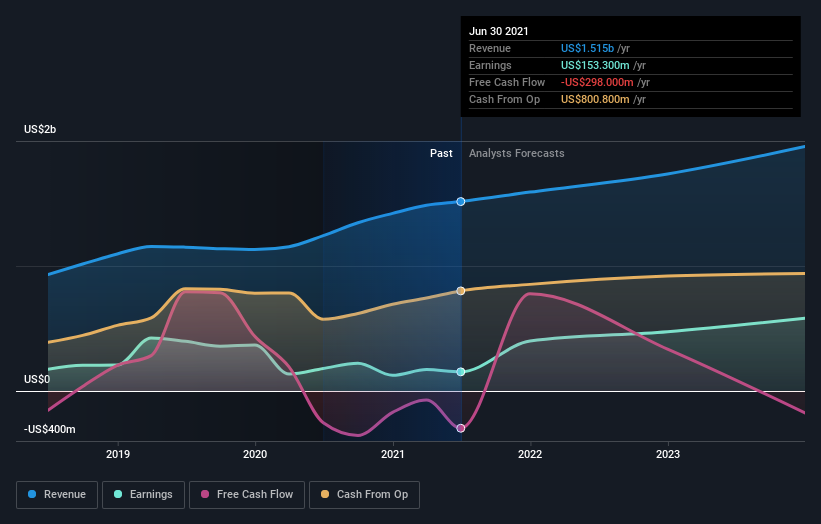The image size is (821, 524).
Task: Select the blue Revenue data point marker
Action: [x=461, y=202]
